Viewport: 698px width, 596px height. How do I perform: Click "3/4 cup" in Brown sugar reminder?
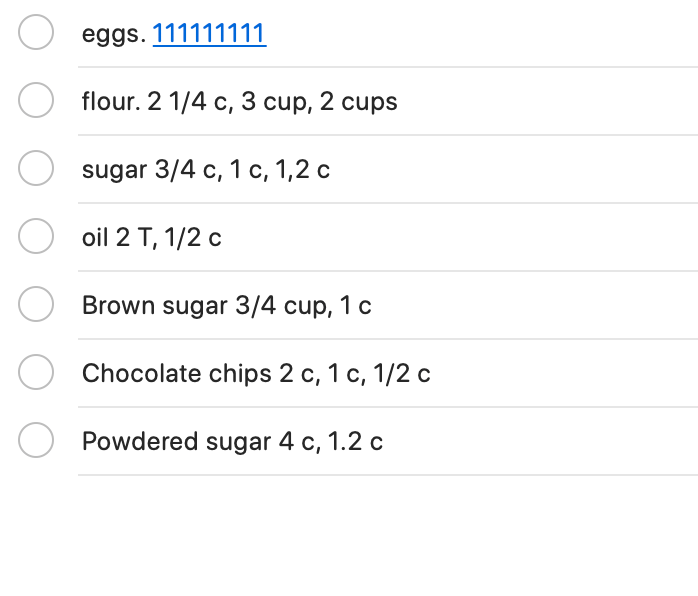pyautogui.click(x=280, y=306)
